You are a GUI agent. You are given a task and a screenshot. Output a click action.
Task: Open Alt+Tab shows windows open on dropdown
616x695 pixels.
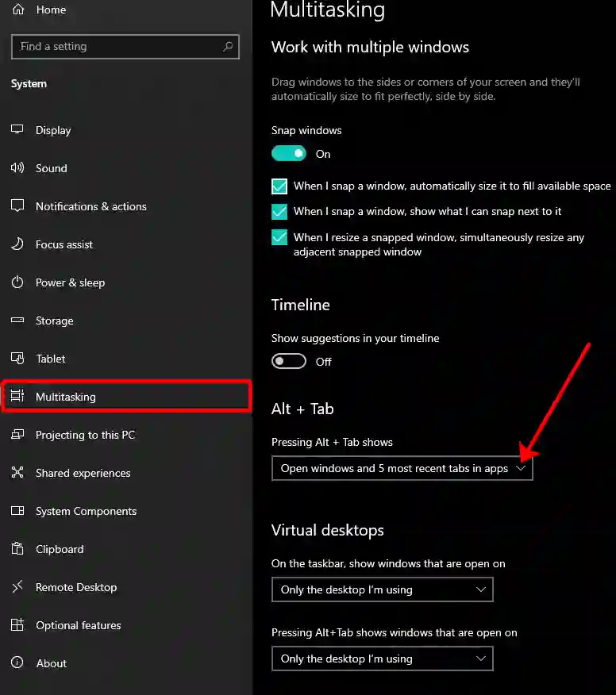(x=383, y=659)
